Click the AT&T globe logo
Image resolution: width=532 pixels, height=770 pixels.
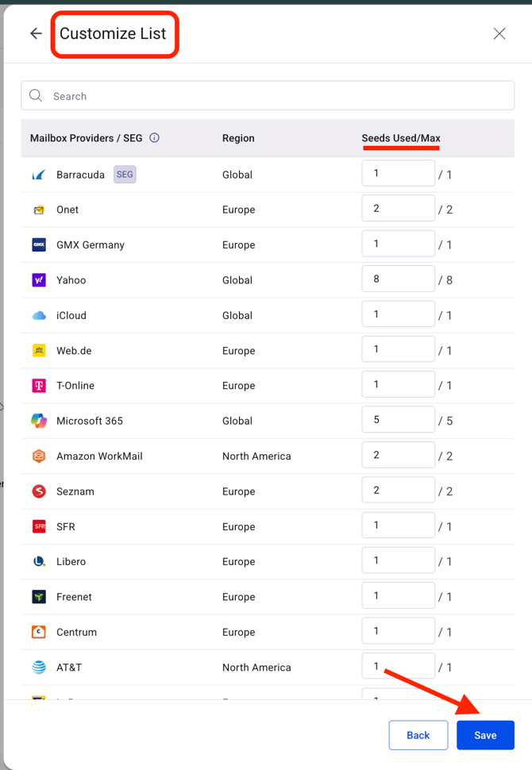(39, 668)
